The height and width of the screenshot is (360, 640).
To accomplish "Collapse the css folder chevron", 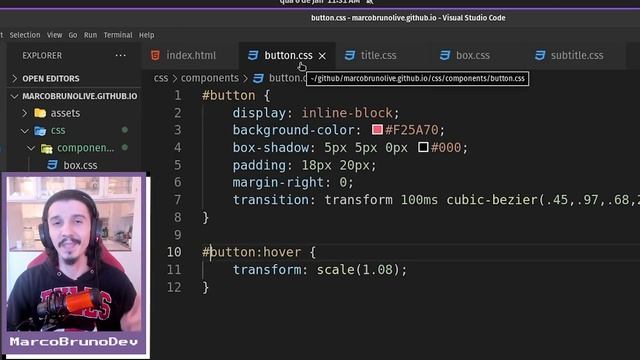I will 24,131.
